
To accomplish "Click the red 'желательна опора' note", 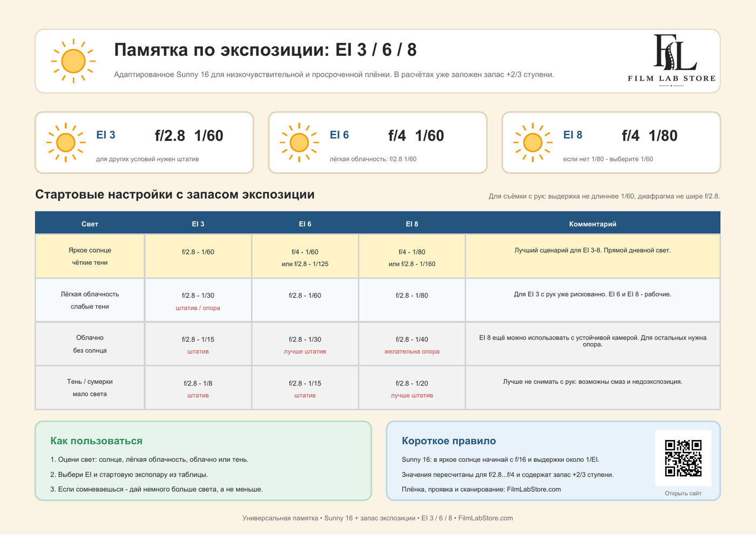I will tap(412, 351).
